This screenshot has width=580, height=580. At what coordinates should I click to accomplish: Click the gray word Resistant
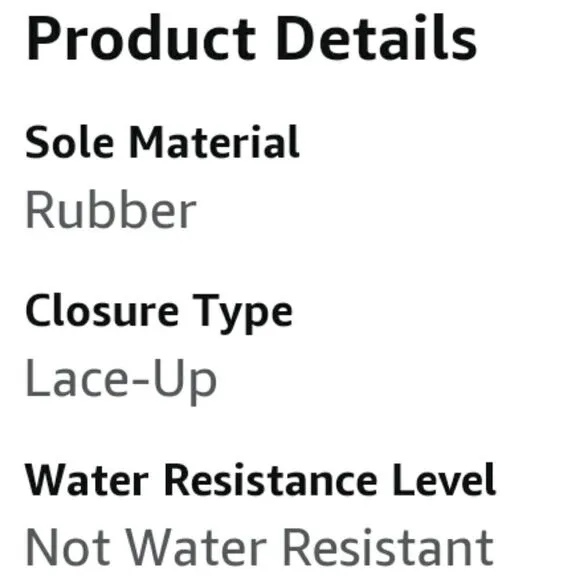[388, 547]
